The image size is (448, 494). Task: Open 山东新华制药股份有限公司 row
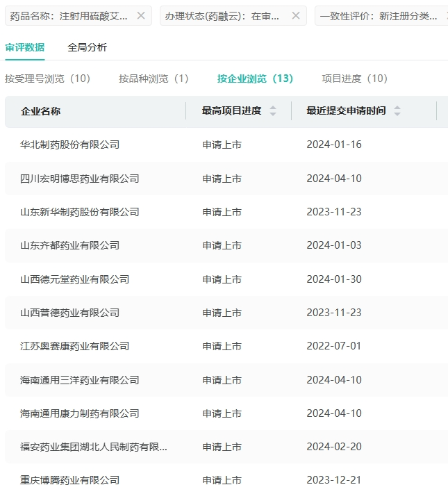[x=226, y=212]
